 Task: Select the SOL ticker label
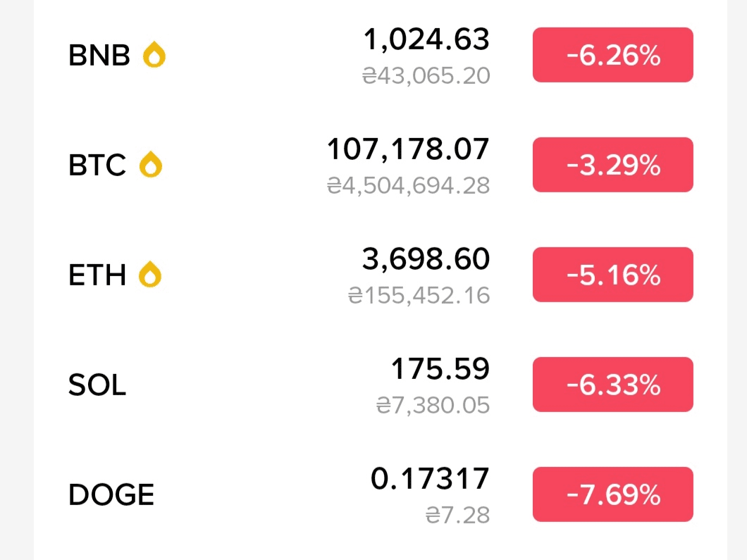click(x=97, y=385)
